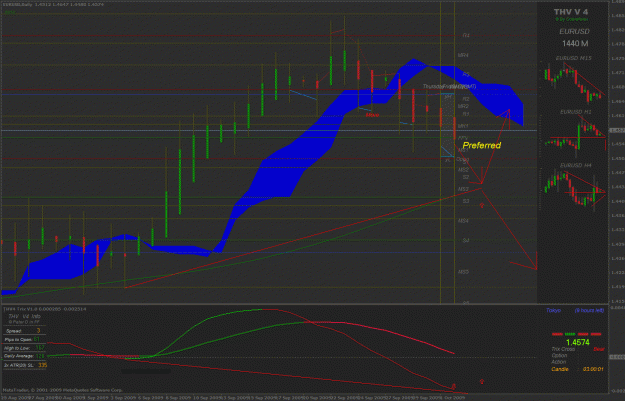Click the EURUSD H1 mini chart title
The height and width of the screenshot is (401, 625).
pyautogui.click(x=576, y=112)
